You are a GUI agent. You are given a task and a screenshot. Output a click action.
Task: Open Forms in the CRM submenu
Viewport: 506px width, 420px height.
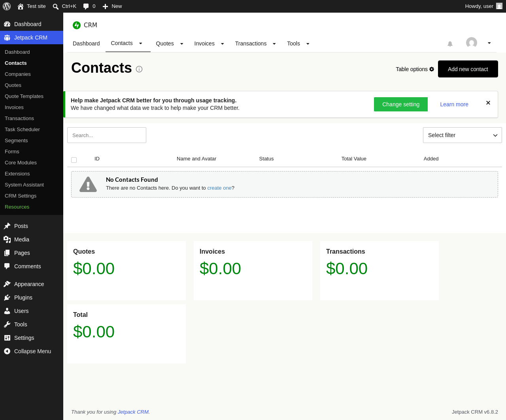pyautogui.click(x=12, y=152)
